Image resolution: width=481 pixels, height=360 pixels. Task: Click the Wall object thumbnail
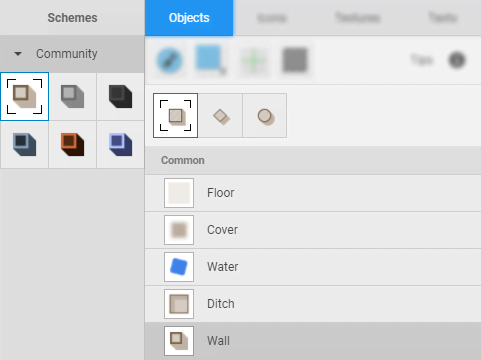point(179,341)
